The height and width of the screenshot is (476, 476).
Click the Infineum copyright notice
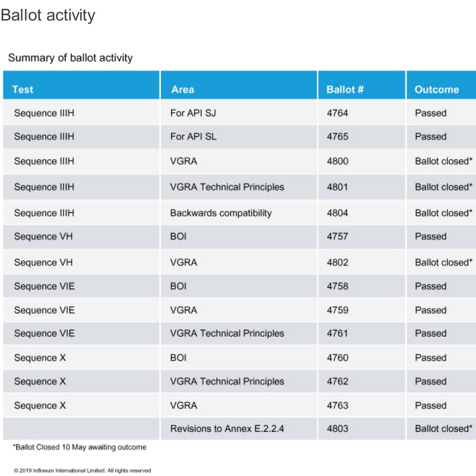tap(82, 471)
